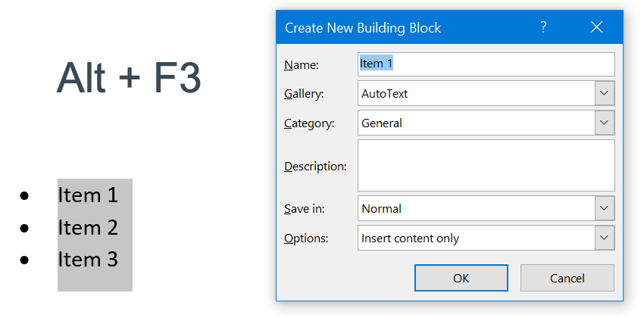Open the Options dropdown arrow
644x318 pixels.
point(604,238)
